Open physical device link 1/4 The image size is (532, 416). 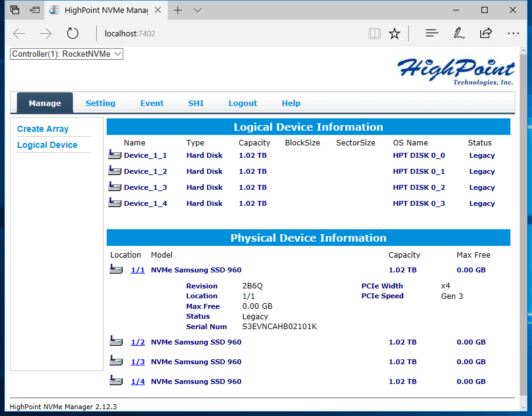[137, 381]
